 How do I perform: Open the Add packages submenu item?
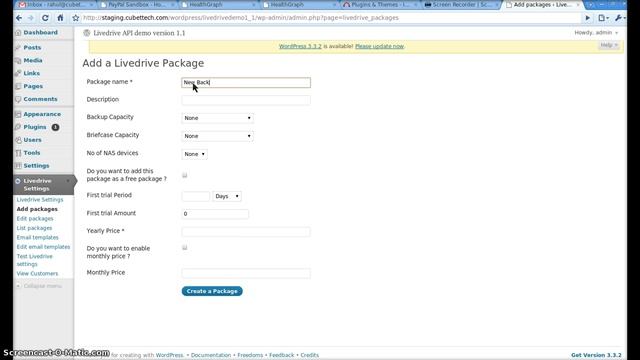pos(37,209)
